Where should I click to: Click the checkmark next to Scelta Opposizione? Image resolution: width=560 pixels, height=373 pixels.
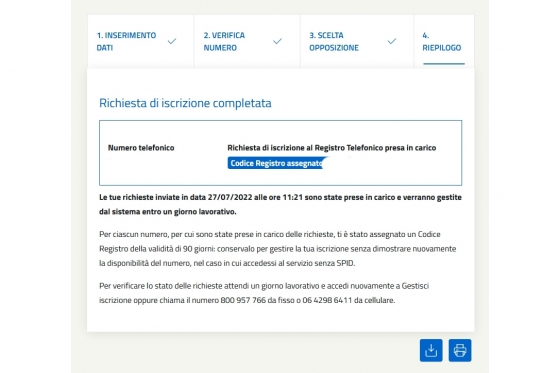(392, 41)
